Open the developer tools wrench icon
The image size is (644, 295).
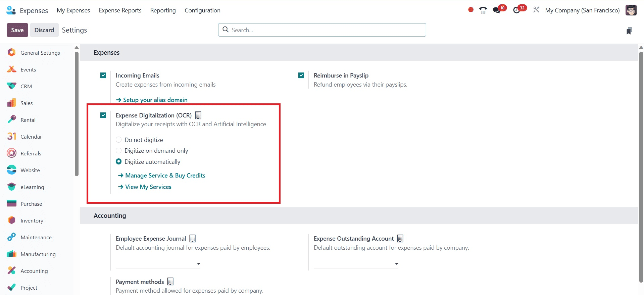click(x=536, y=10)
